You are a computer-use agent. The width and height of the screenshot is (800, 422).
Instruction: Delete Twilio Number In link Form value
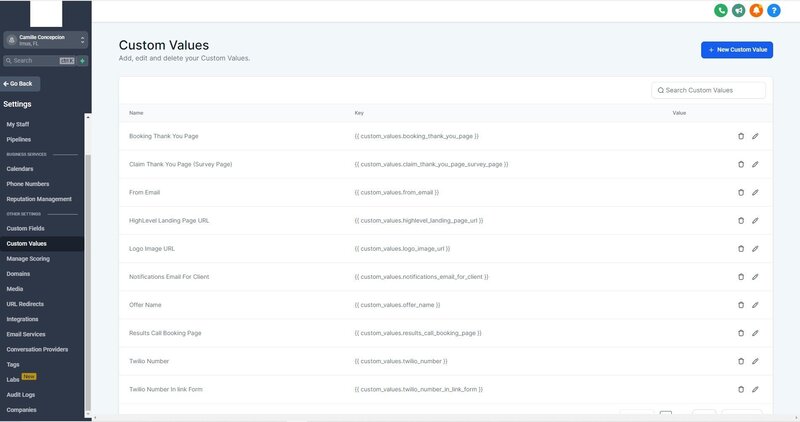click(741, 389)
